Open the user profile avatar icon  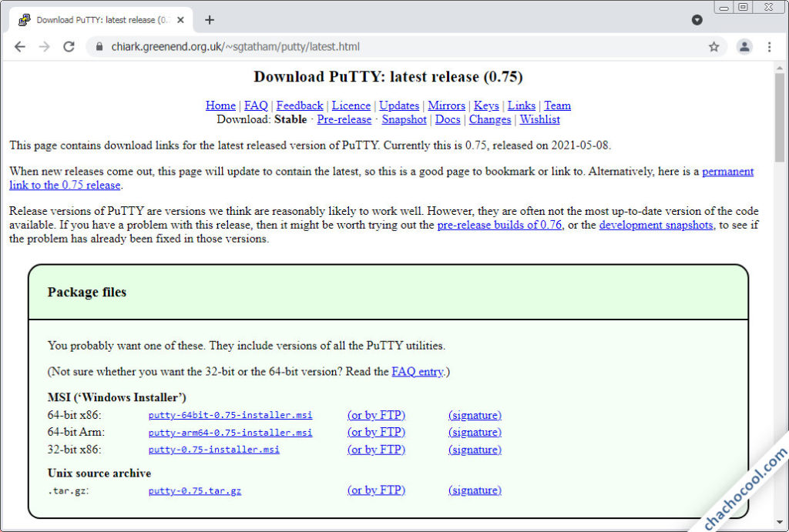tap(744, 47)
